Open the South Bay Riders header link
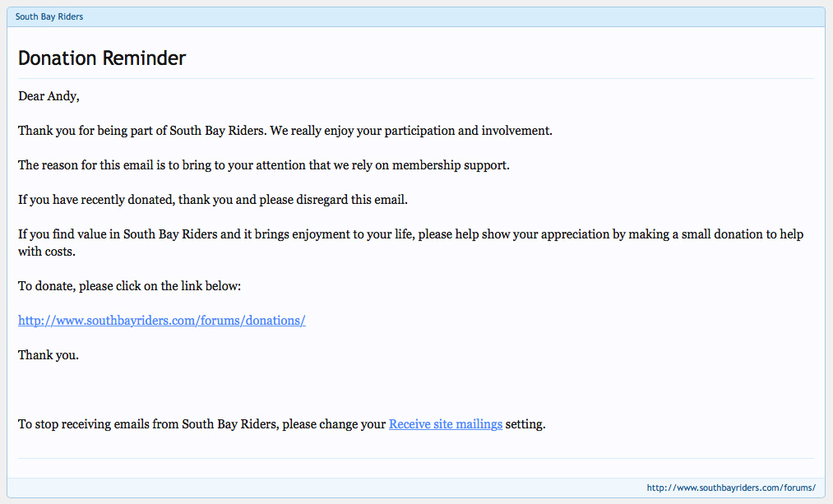The width and height of the screenshot is (833, 504). tap(49, 16)
